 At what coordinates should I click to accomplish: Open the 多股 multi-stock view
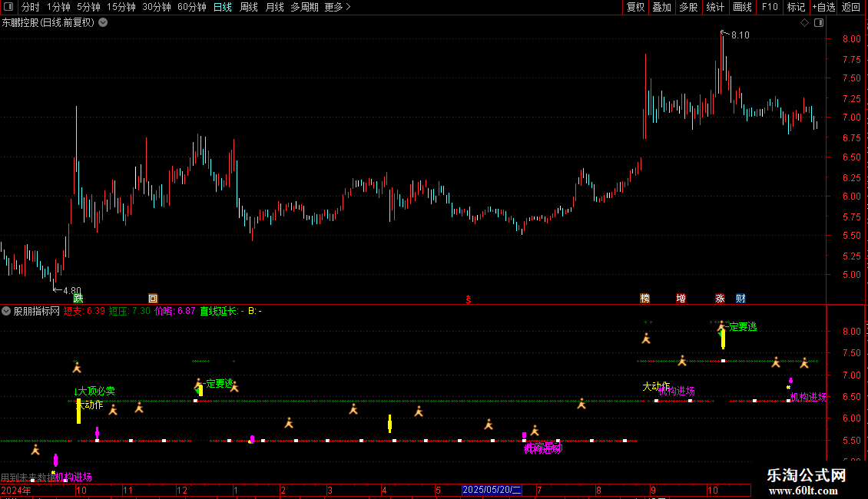point(688,7)
